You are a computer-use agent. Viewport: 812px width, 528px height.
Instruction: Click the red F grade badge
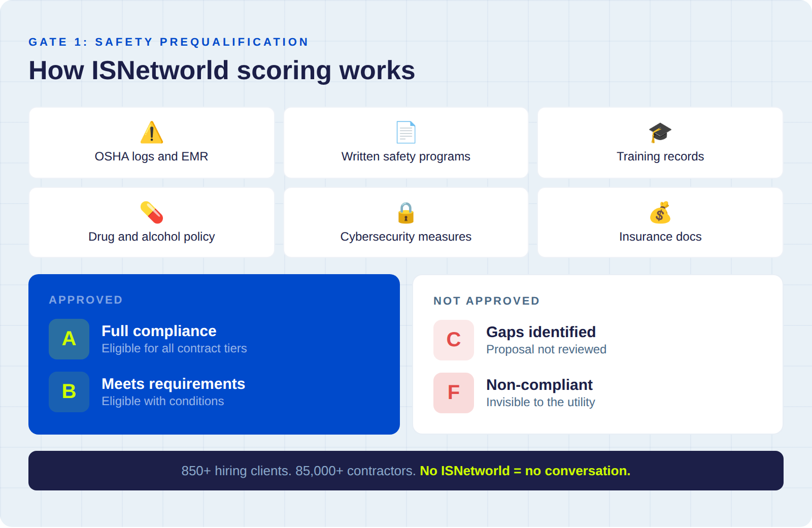[453, 392]
